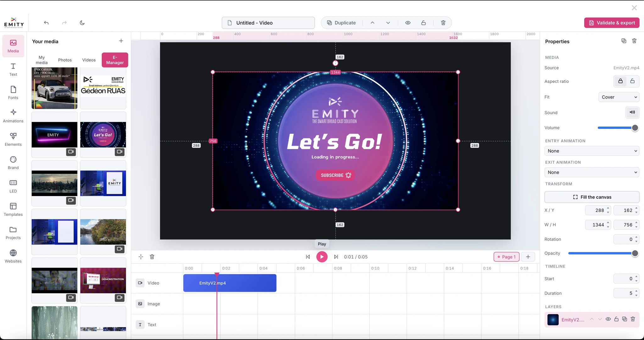
Task: Delete element with top toolbar trash icon
Action: coord(443,23)
